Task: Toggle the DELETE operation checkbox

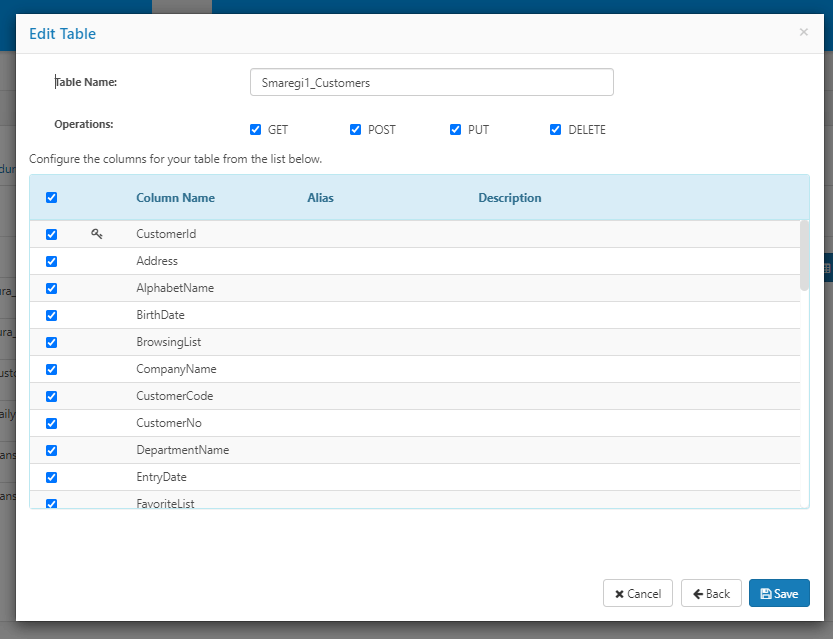Action: click(556, 130)
